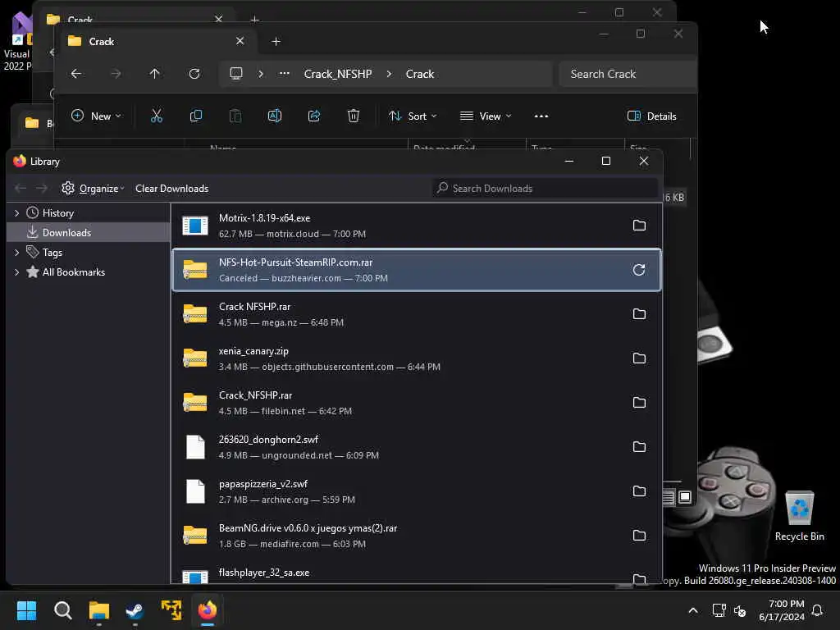Click the Firefox taskbar icon
Screen dimensions: 840x630
point(208,610)
